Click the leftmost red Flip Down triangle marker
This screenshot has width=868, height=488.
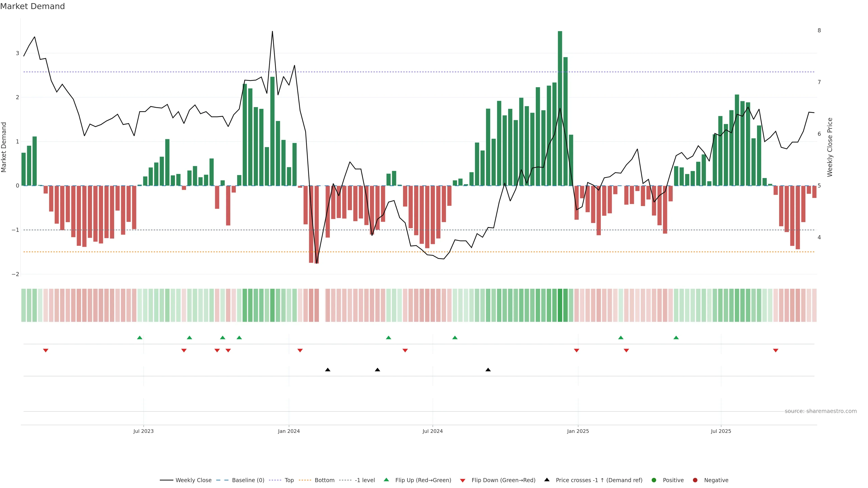point(46,351)
